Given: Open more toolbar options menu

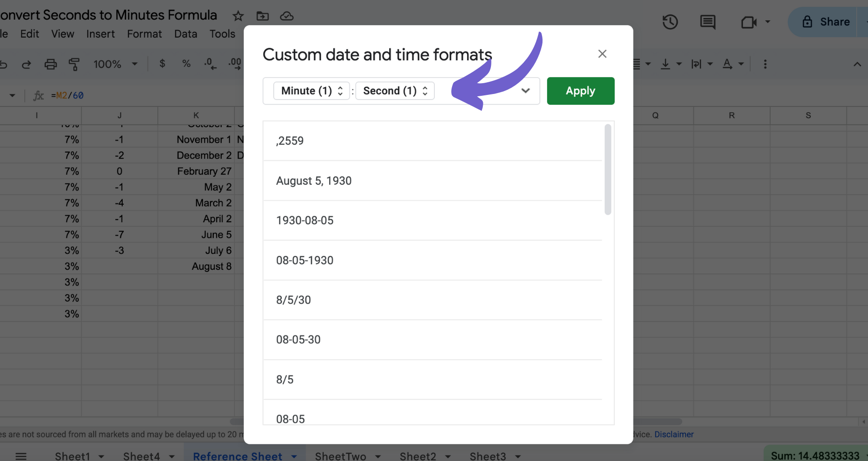Looking at the screenshot, I should tap(765, 64).
